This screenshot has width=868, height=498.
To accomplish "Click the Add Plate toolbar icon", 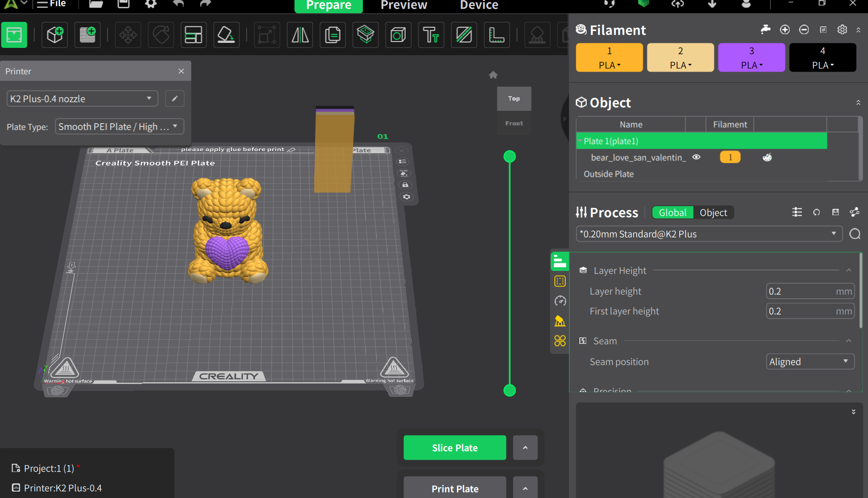I will click(x=88, y=35).
